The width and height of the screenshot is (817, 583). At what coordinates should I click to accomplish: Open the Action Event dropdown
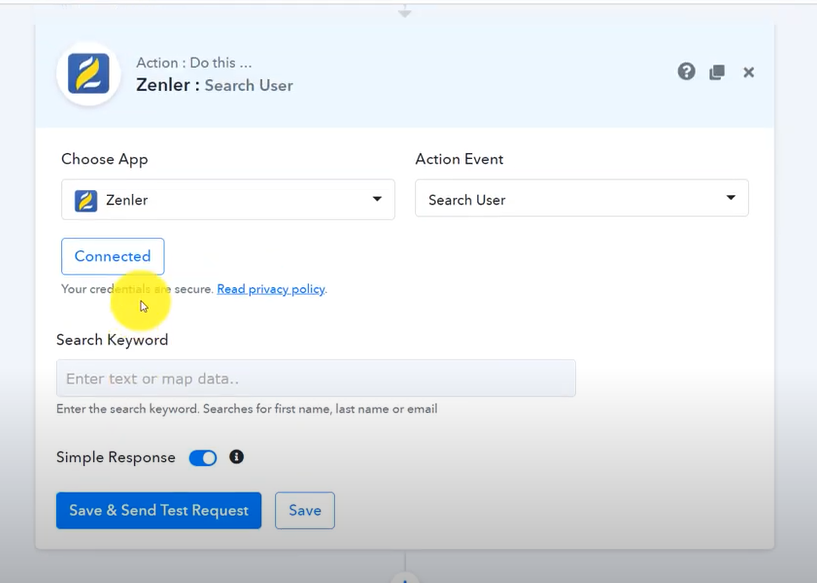click(x=581, y=199)
